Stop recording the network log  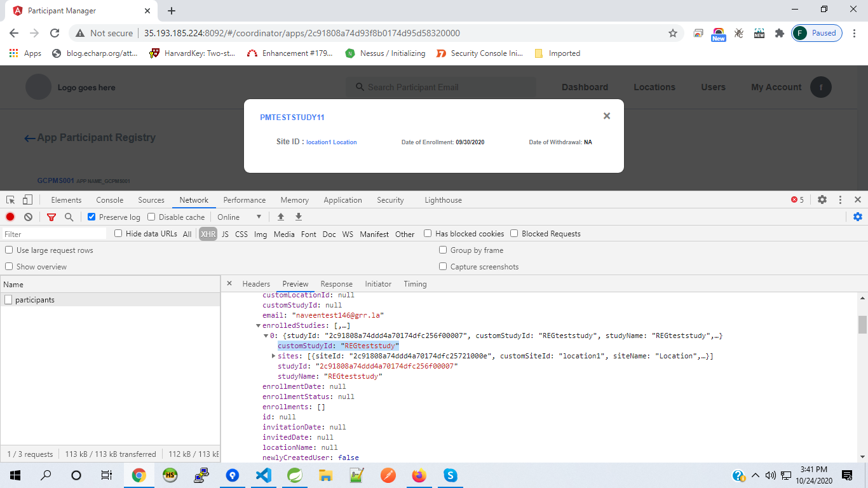pyautogui.click(x=9, y=217)
